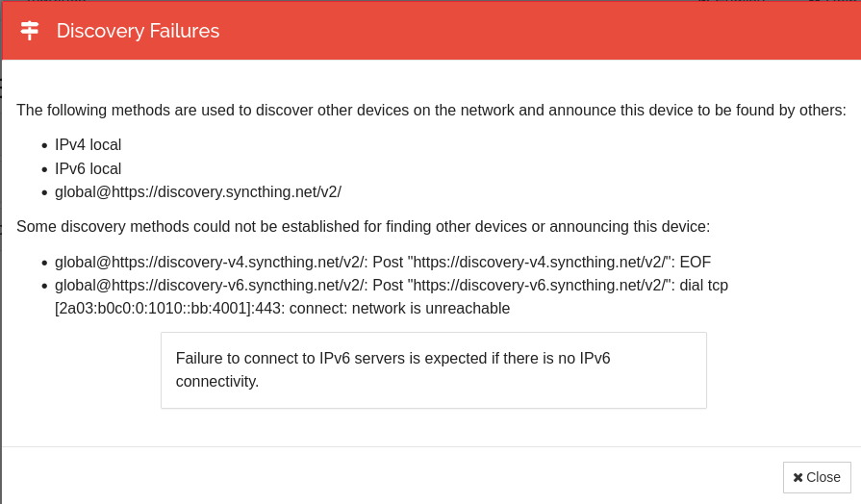The height and width of the screenshot is (504, 861).
Task: Click the Discovery Failures title text
Action: click(138, 31)
